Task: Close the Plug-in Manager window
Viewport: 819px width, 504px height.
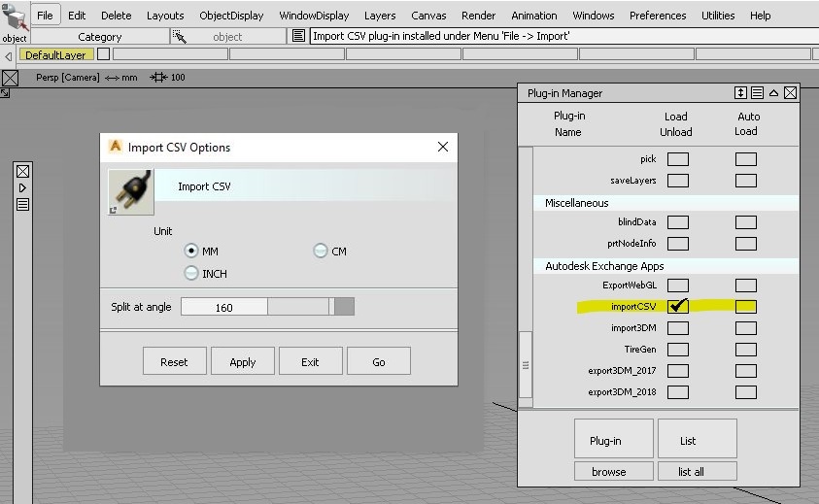Action: coord(790,93)
